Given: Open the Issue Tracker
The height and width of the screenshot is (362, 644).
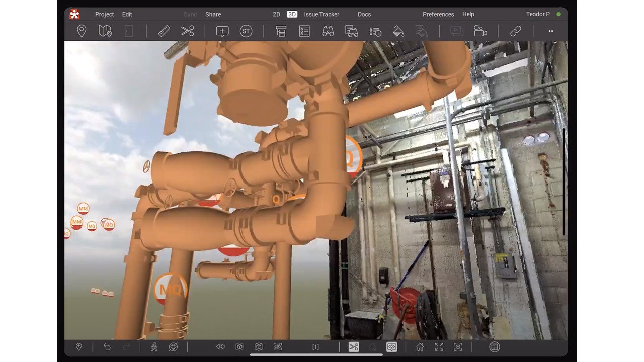Looking at the screenshot, I should coord(321,14).
